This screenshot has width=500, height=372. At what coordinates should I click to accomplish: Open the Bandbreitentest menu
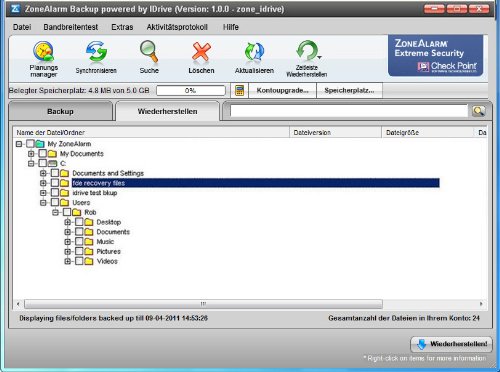(71, 27)
